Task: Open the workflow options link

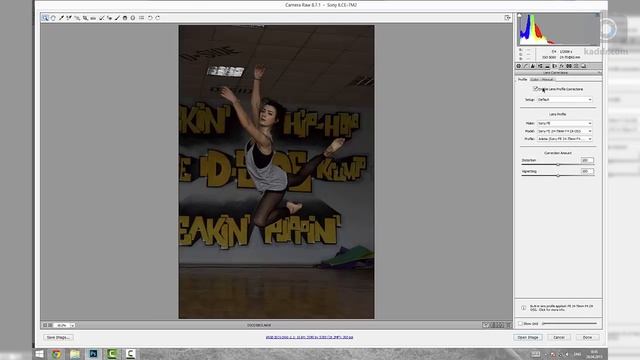Action: [309, 338]
